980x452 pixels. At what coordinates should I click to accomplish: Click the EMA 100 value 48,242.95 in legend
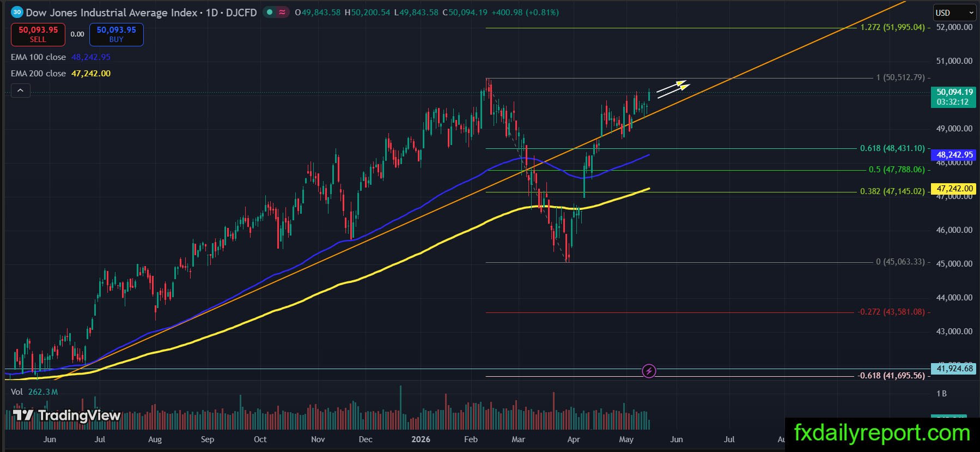91,57
